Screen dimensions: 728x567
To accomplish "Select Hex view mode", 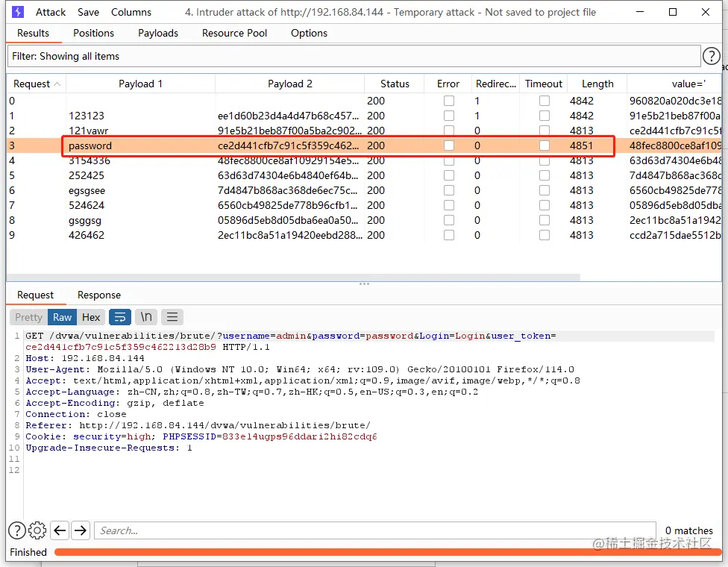I will (x=91, y=317).
